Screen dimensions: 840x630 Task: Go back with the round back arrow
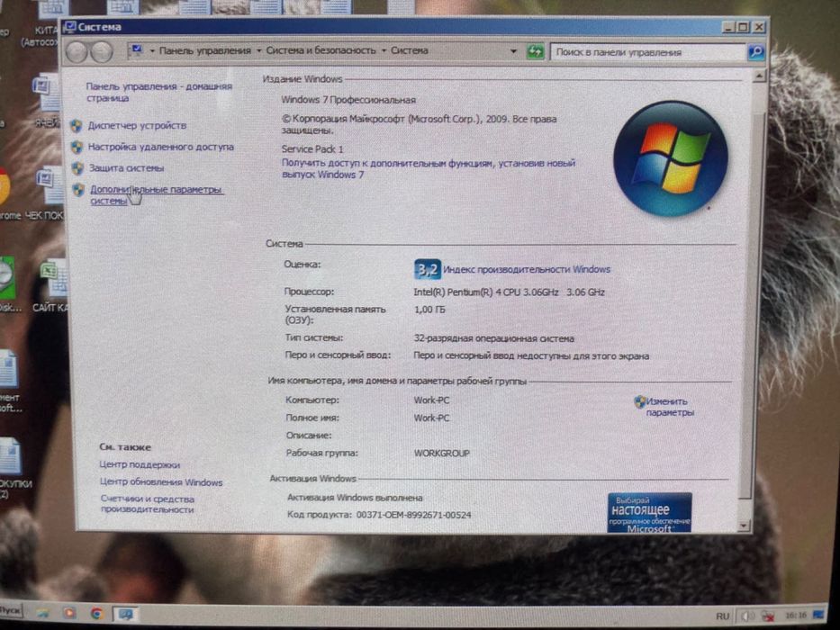click(x=77, y=52)
